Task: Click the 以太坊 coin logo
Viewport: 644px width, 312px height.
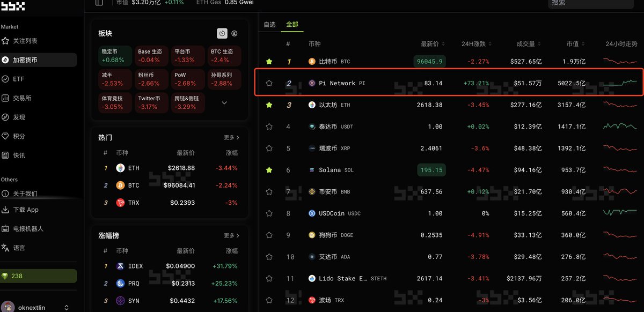Action: (312, 105)
